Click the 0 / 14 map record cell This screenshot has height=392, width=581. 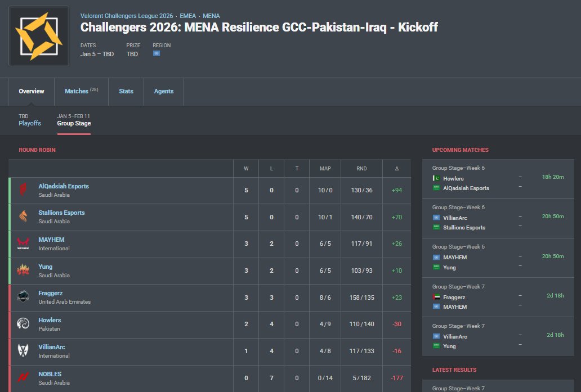click(325, 378)
